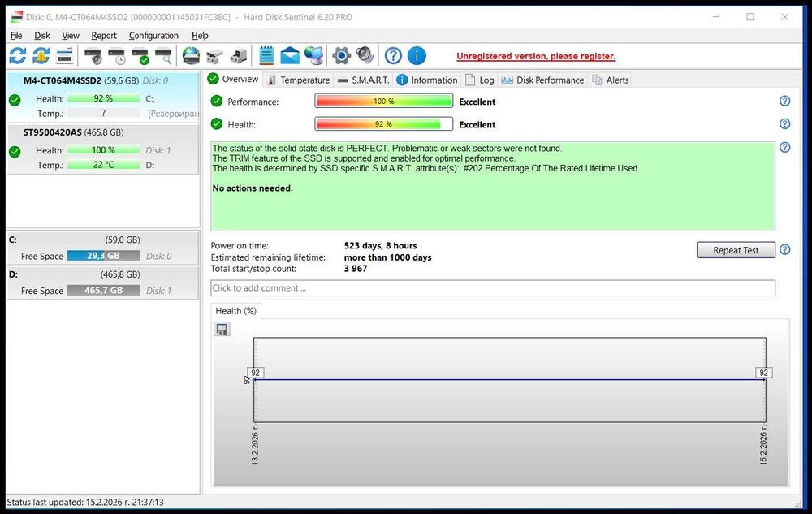This screenshot has height=514, width=812.
Task: Click the drive with binoculars toolbar icon
Action: (214, 56)
